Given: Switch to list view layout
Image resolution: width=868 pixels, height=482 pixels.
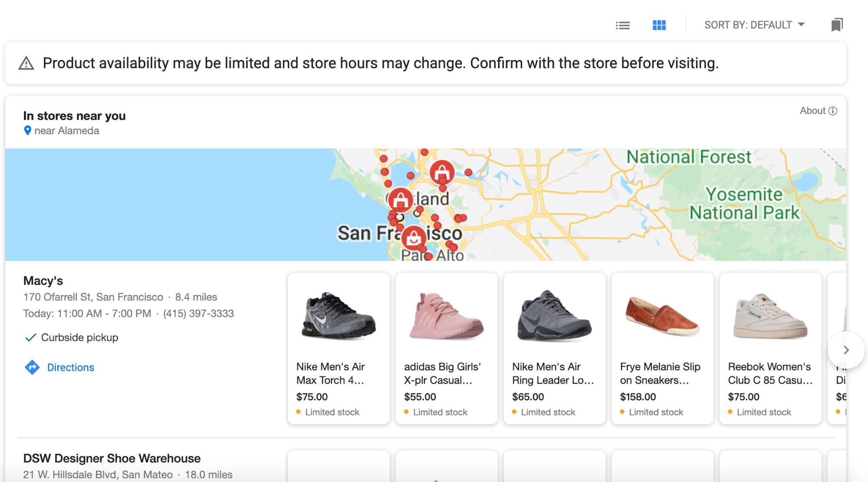Looking at the screenshot, I should click(x=623, y=25).
